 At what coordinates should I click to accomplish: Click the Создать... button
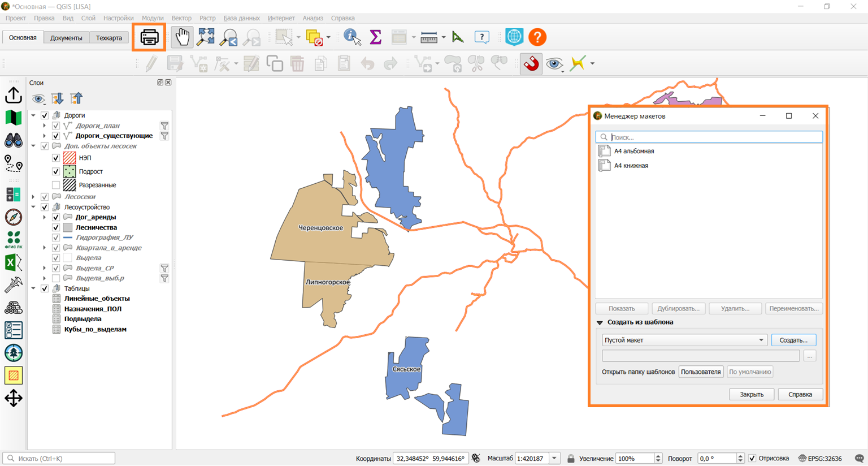[793, 340]
